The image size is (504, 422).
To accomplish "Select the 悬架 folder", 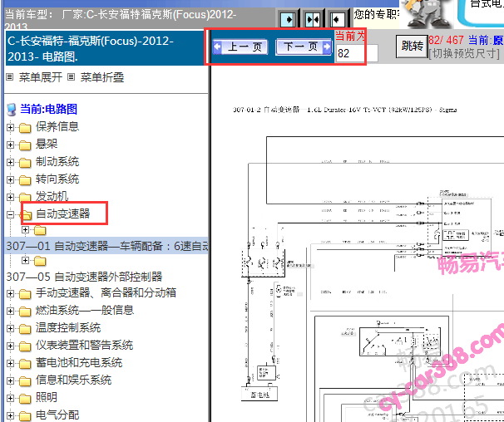I will [47, 144].
